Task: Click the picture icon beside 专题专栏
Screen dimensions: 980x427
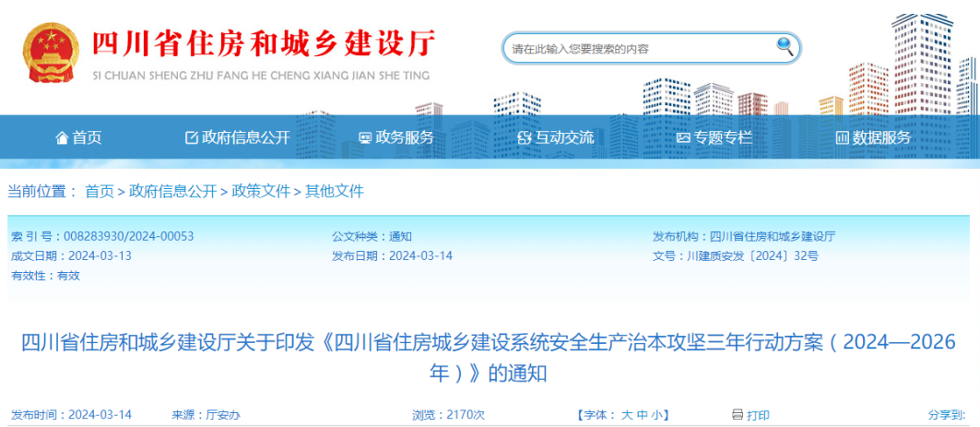Action: point(683,137)
